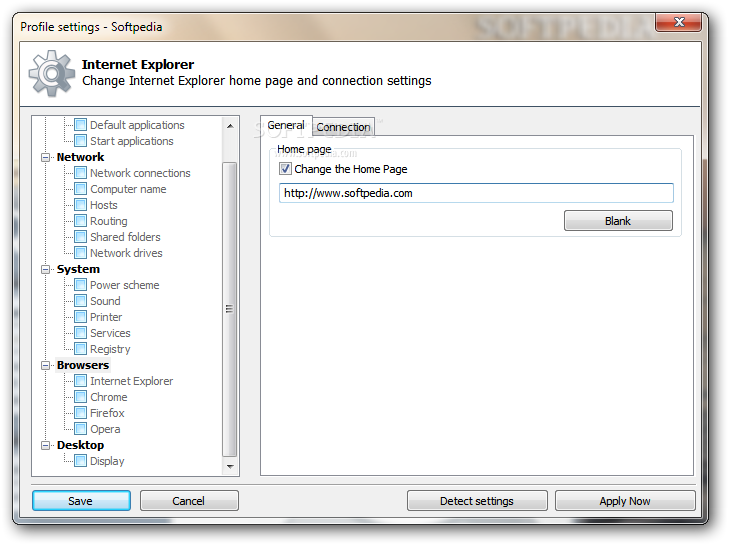Click the Cancel button

(x=189, y=501)
